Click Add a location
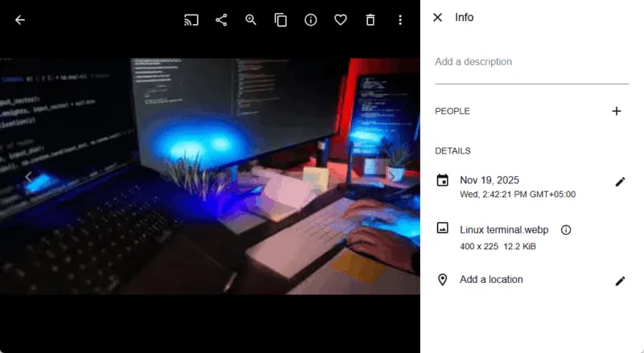This screenshot has height=353, width=644. point(491,280)
